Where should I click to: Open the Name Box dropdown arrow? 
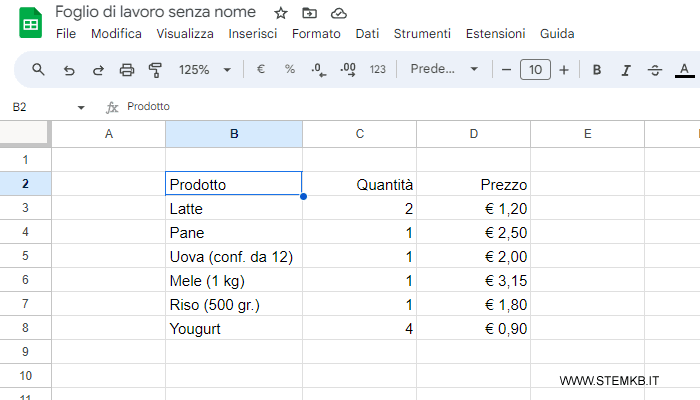point(81,107)
